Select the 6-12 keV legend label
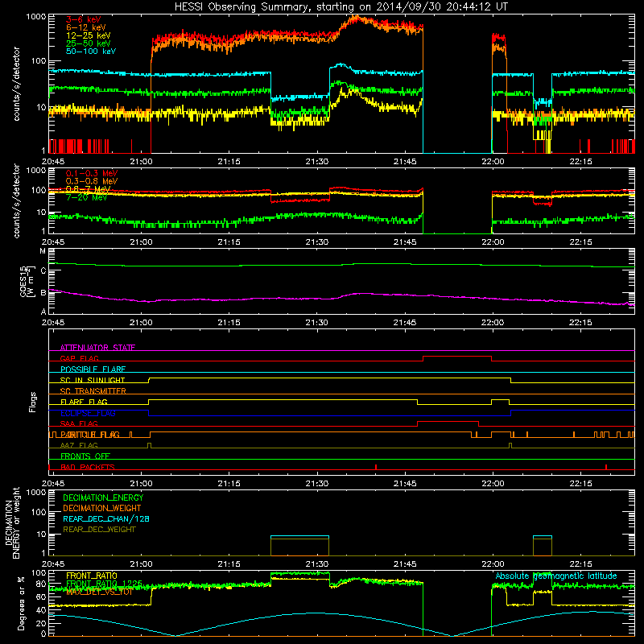 tap(85, 27)
